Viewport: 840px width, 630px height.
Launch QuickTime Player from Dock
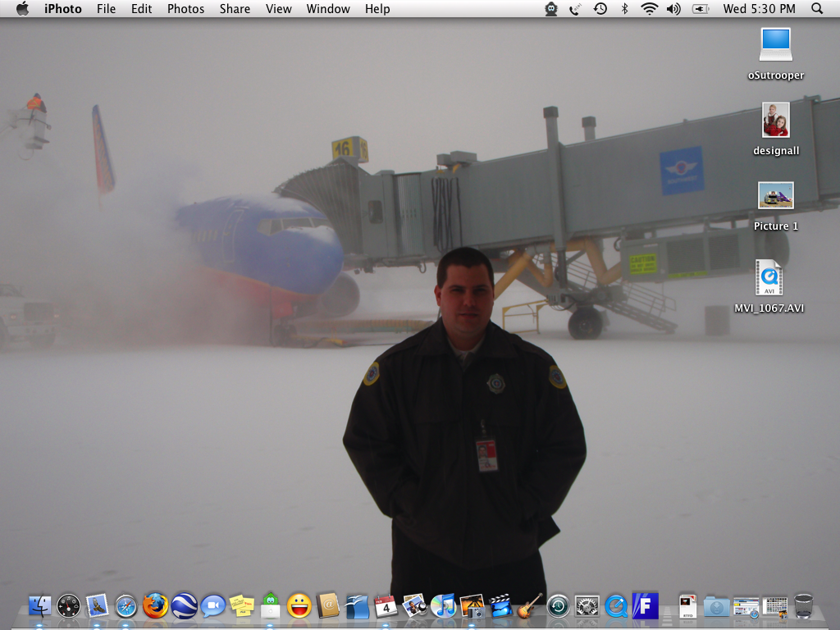point(616,606)
